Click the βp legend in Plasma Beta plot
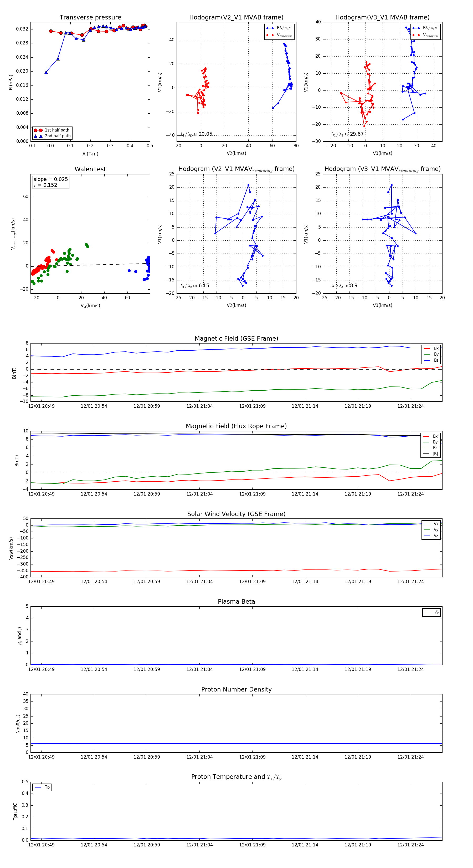This screenshot has width=473, height=868. [x=431, y=612]
